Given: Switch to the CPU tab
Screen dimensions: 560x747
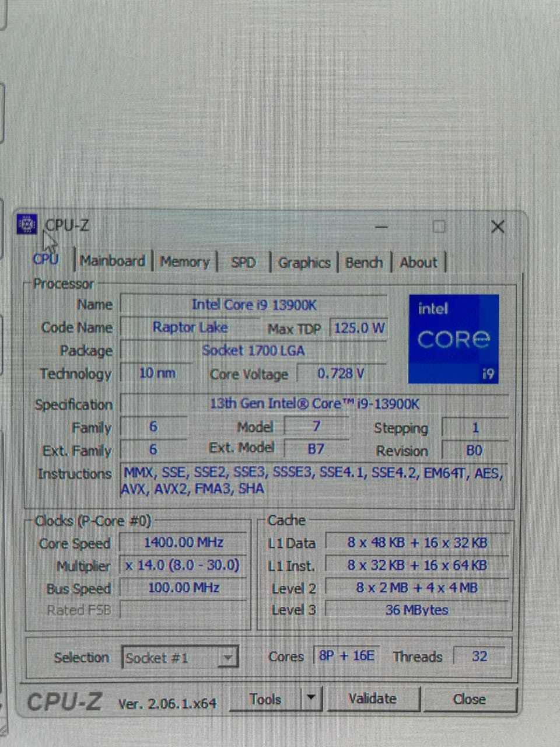Looking at the screenshot, I should pos(45,259).
